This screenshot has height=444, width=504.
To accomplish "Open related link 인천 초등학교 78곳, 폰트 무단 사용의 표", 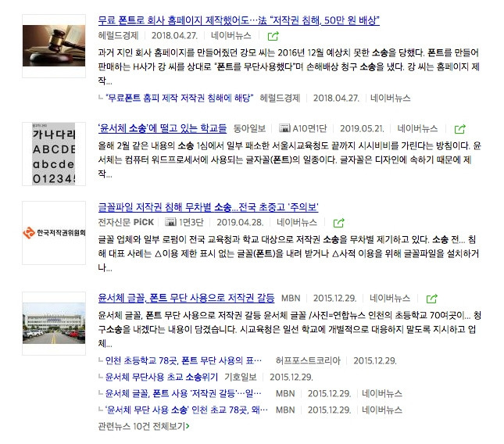I will (x=183, y=360).
